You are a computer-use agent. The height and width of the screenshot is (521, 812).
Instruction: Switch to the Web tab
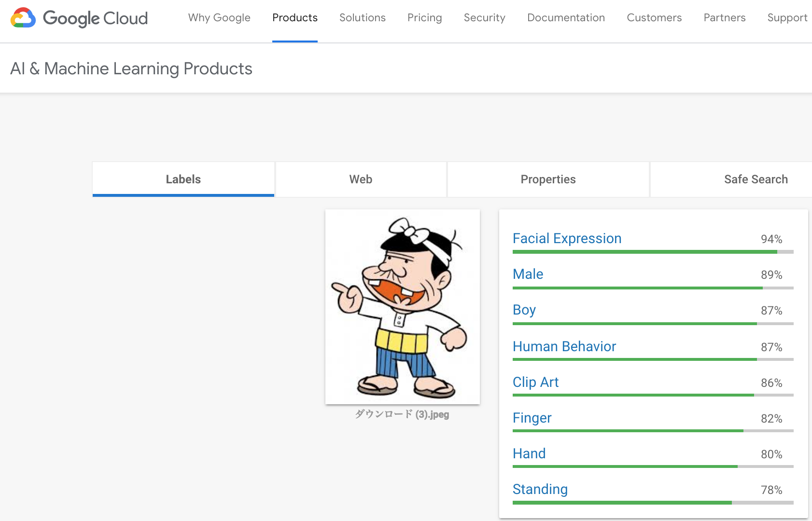(361, 179)
